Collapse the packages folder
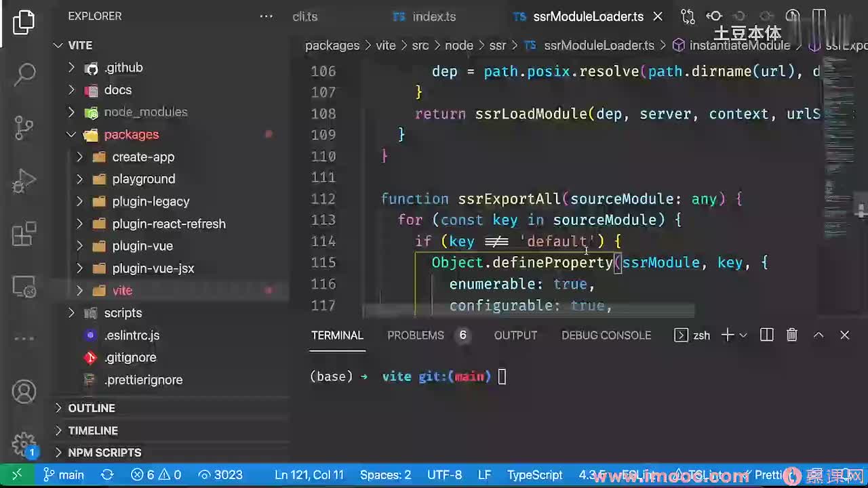This screenshot has width=868, height=488. pyautogui.click(x=71, y=134)
